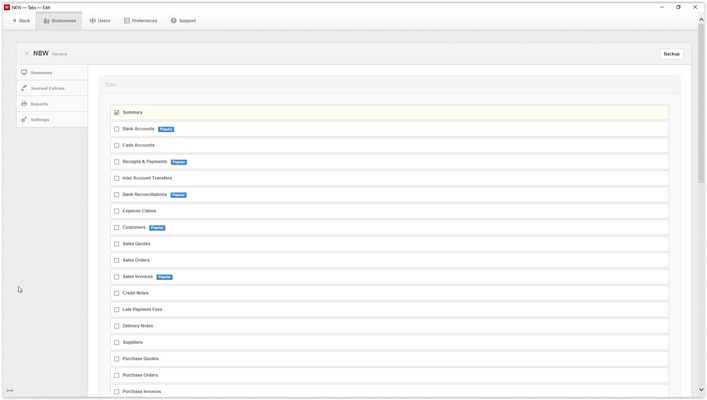Go back using the Back arrow
The image size is (707, 400).
pos(21,21)
